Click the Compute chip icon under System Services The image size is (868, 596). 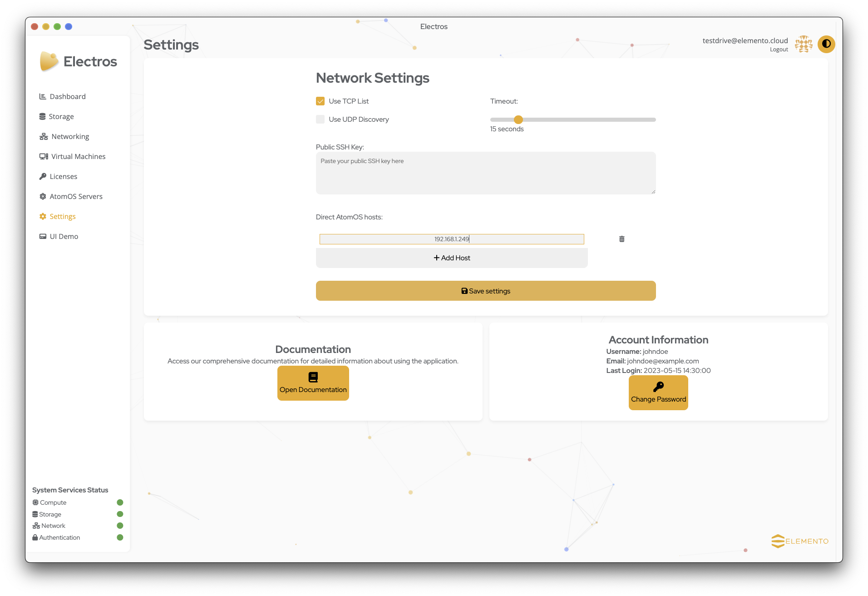pyautogui.click(x=35, y=502)
